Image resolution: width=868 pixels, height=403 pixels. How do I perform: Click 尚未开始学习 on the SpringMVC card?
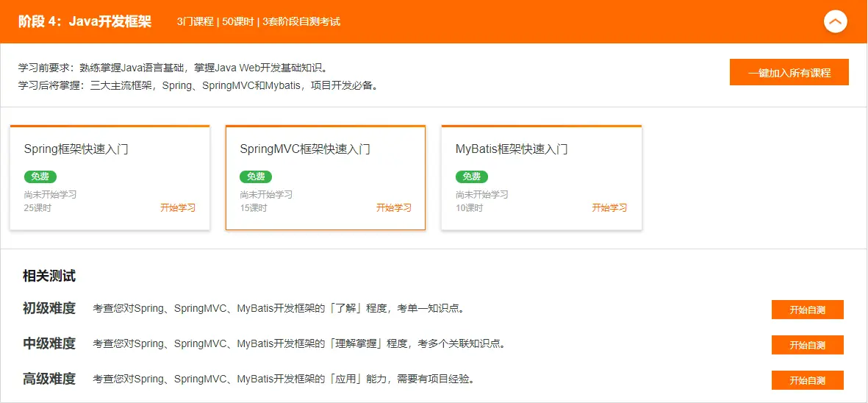tap(266, 195)
